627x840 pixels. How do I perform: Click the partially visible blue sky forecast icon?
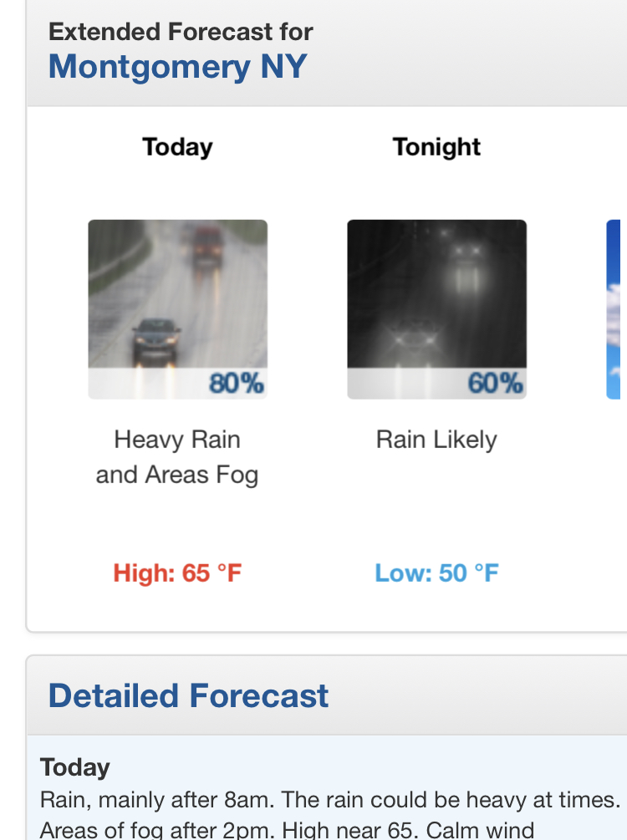614,309
